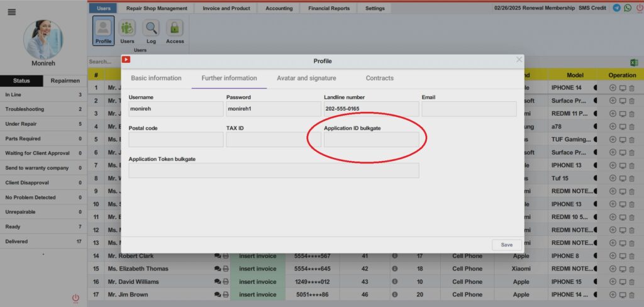Image resolution: width=644 pixels, height=307 pixels.
Task: Close the Profile dialog with the X
Action: (519, 60)
